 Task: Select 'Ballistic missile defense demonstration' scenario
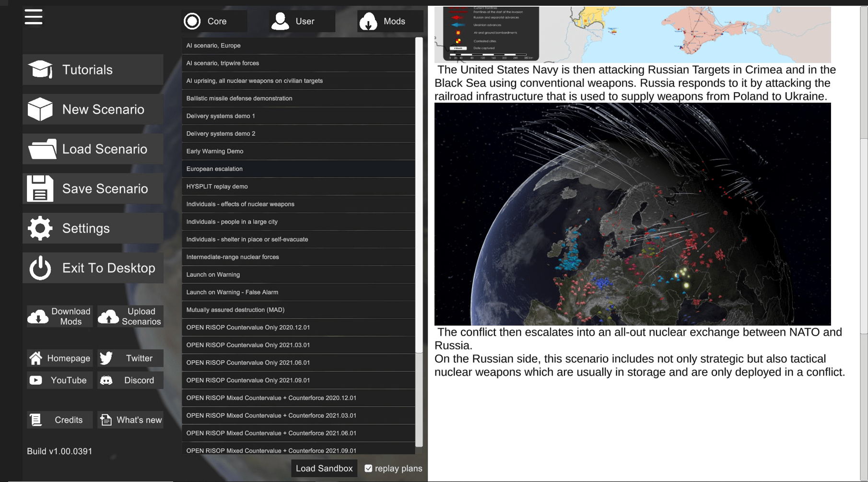[298, 98]
